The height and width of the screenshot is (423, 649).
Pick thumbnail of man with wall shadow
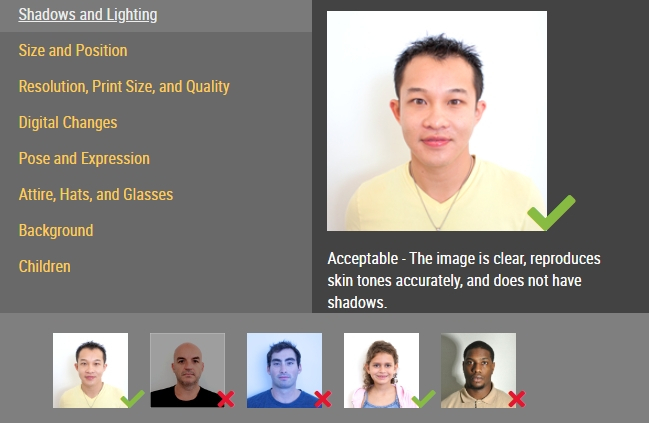(478, 370)
